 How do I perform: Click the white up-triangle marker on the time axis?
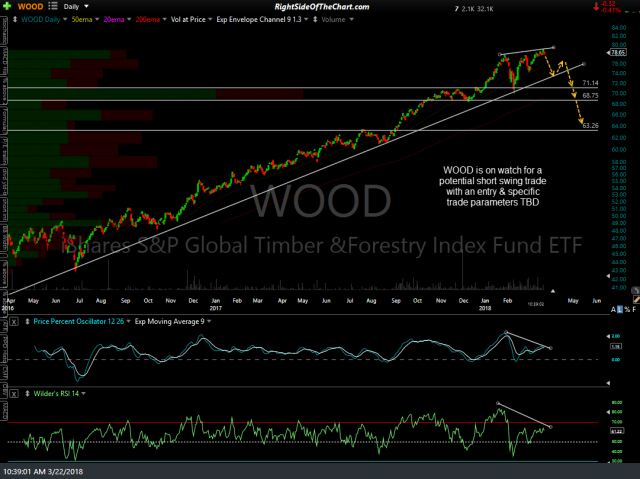pos(553,291)
